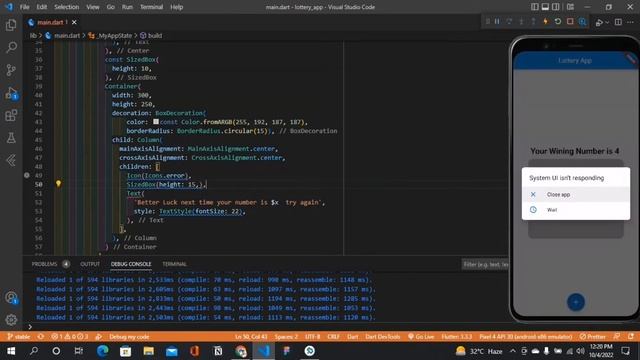Close the main.dart editor tab
Image resolution: width=640 pixels, height=360 pixels.
point(74,22)
